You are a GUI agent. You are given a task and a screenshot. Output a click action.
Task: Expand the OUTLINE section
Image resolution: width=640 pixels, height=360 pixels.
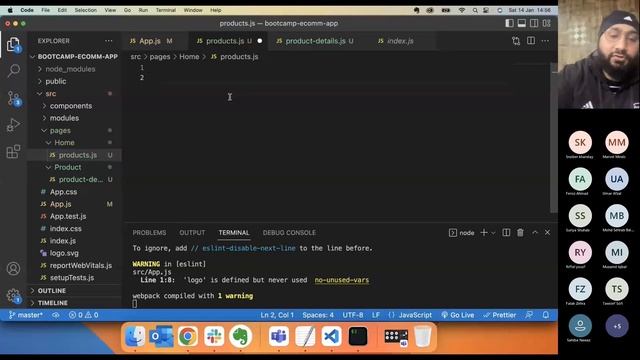point(52,291)
